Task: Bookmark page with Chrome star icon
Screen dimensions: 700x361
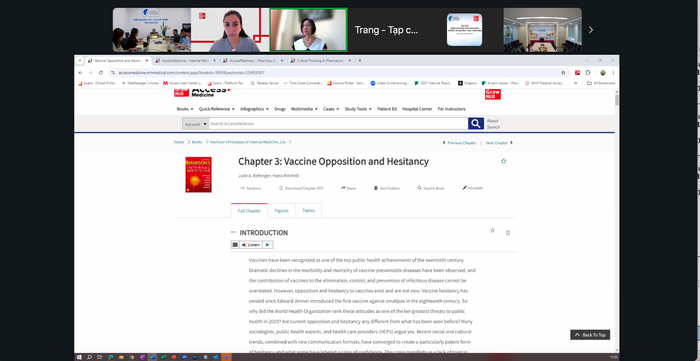Action: (563, 72)
